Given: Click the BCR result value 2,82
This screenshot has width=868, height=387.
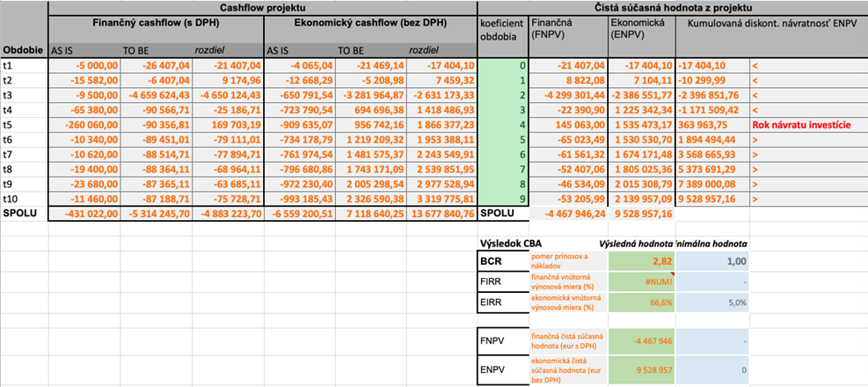Looking at the screenshot, I should [640, 260].
